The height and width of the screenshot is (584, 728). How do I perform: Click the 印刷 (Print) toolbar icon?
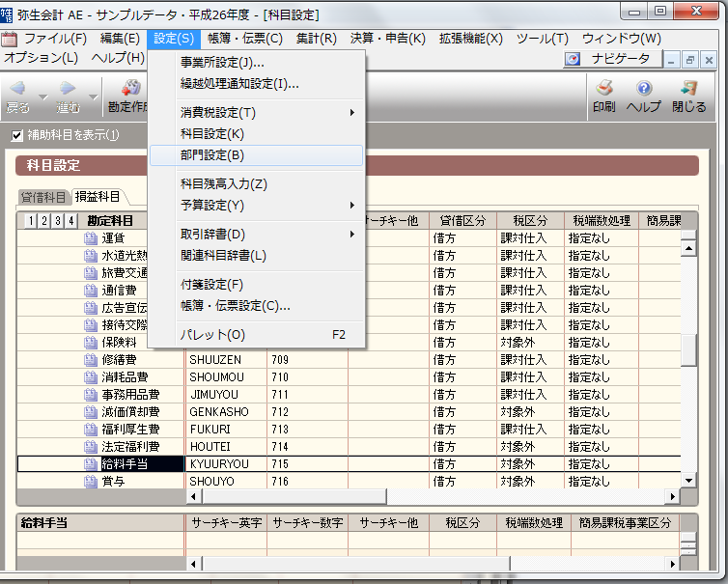(603, 89)
